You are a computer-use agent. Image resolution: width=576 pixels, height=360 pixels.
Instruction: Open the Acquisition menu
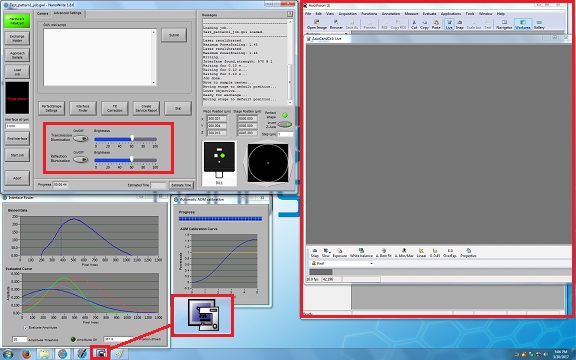tap(348, 14)
